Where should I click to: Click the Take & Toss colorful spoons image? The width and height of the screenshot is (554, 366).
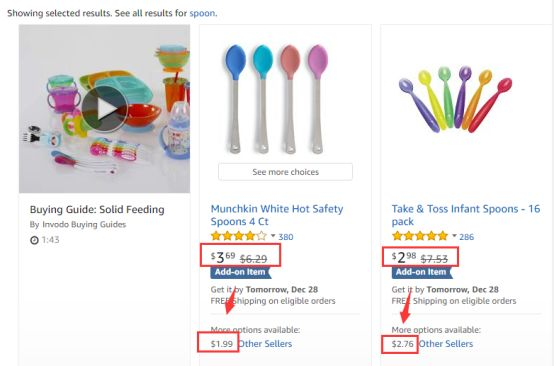click(x=455, y=99)
